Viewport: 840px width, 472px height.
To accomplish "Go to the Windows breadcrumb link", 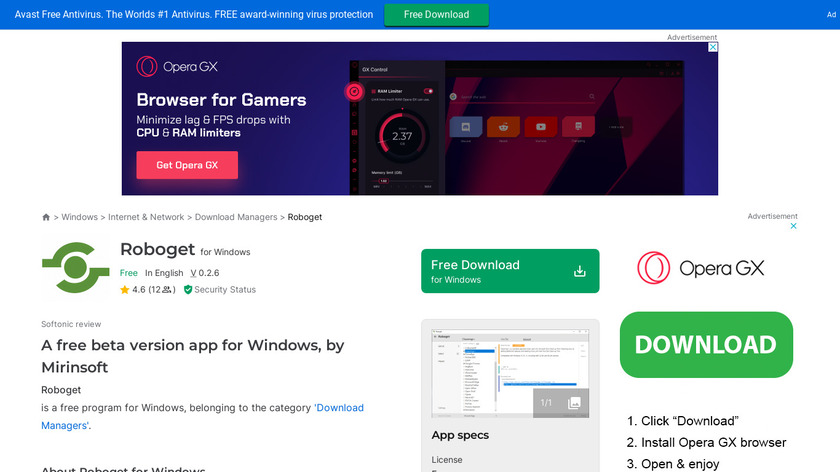I will [x=80, y=217].
